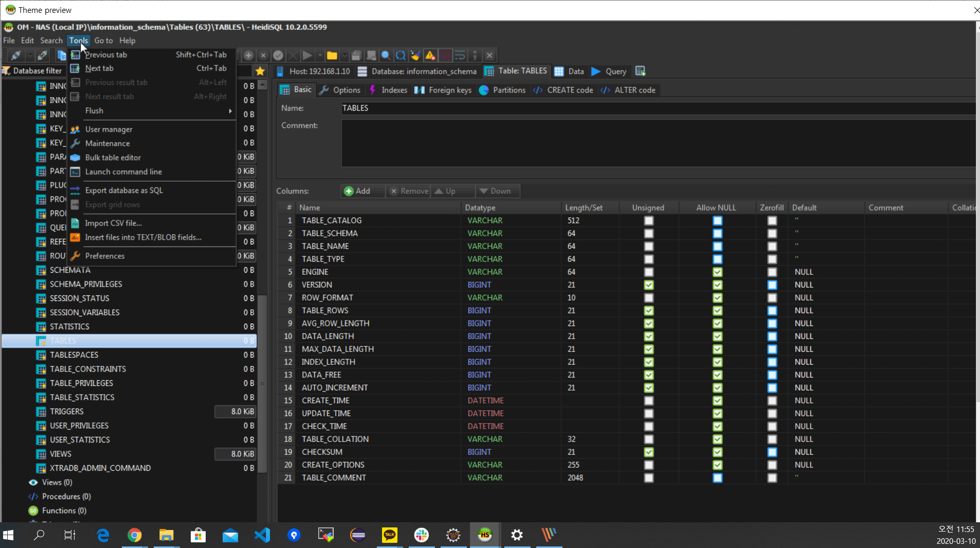Switch to the Indexes tab

coord(388,90)
